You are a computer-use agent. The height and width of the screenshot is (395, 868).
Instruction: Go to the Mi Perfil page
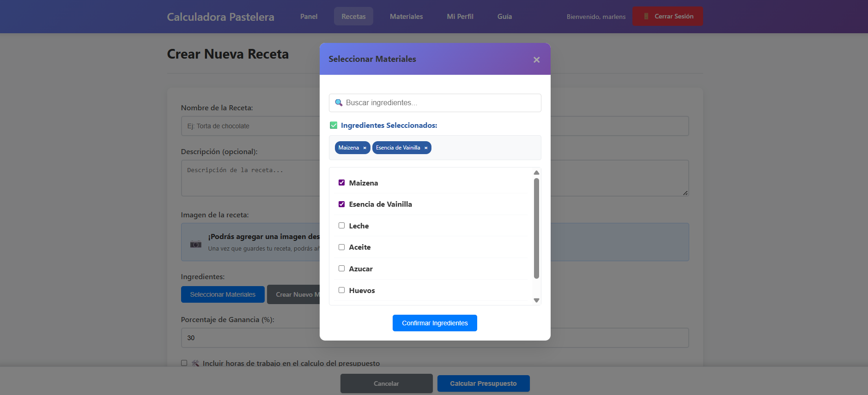click(x=460, y=17)
